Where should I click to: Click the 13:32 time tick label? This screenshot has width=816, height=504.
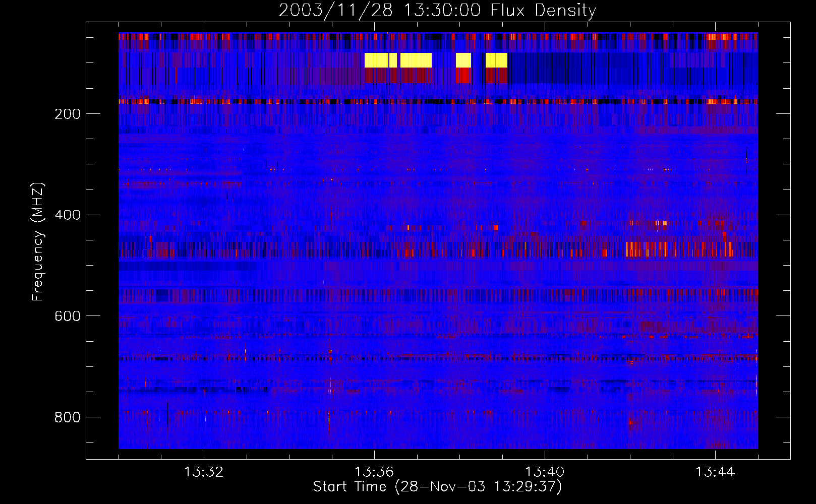204,472
